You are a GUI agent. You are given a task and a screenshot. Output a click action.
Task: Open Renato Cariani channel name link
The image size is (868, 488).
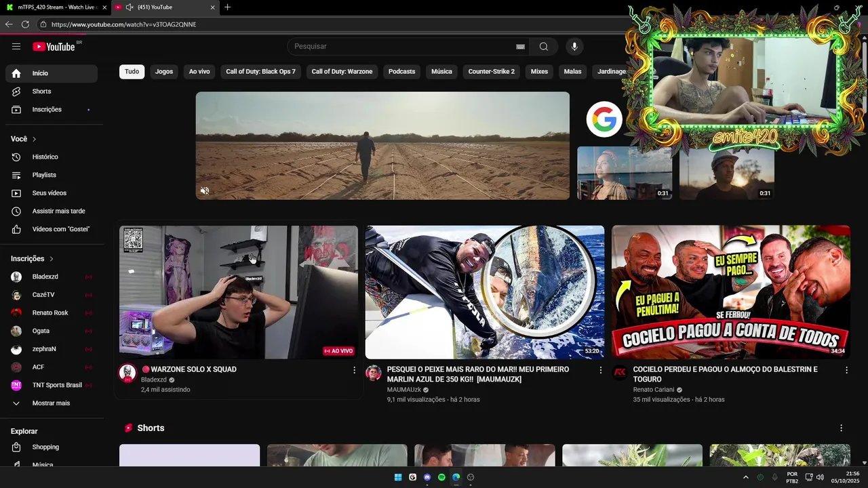pyautogui.click(x=653, y=390)
